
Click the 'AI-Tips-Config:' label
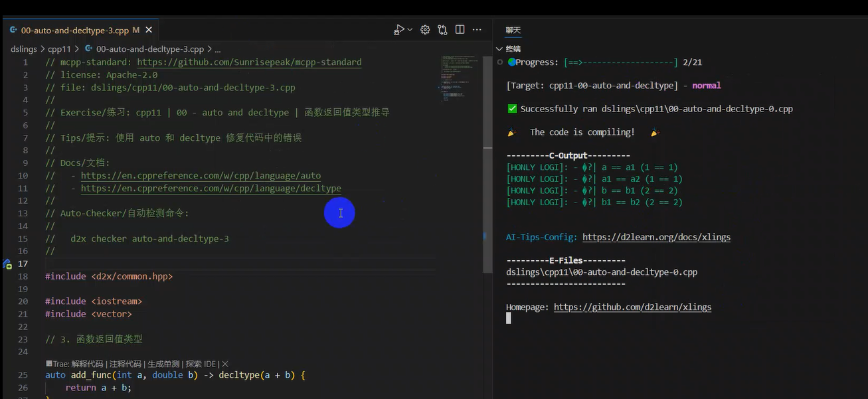pos(542,237)
